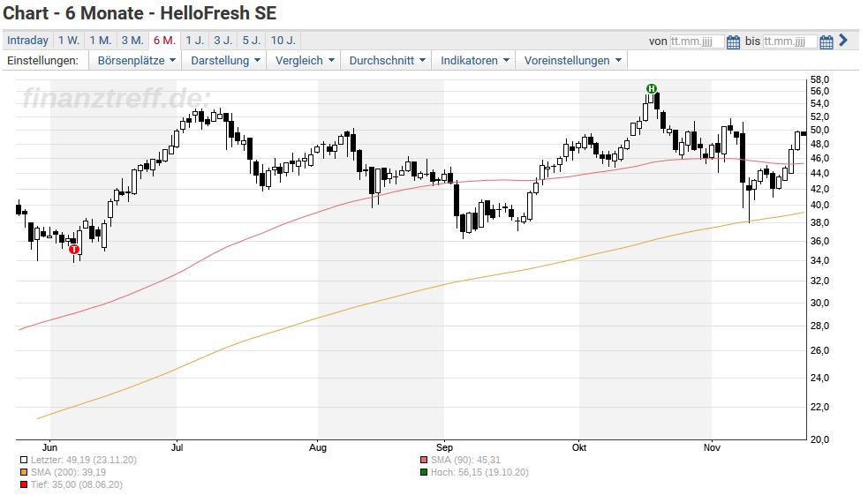Focus the 'bis' end date input field

[790, 41]
